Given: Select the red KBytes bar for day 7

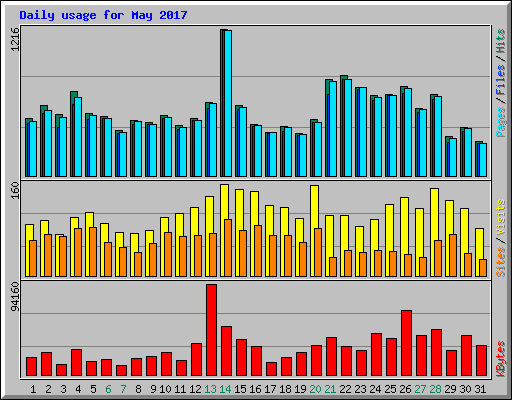Looking at the screenshot, I should coord(121,371).
